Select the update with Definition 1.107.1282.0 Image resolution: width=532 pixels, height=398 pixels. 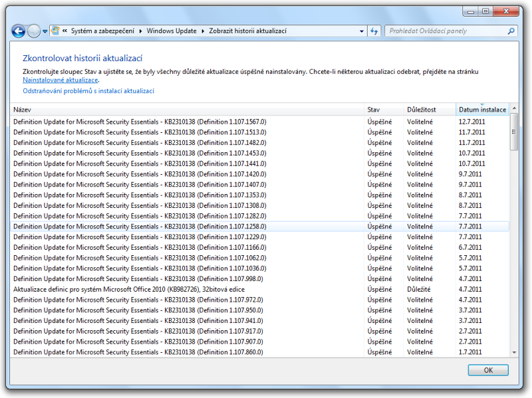260,216
